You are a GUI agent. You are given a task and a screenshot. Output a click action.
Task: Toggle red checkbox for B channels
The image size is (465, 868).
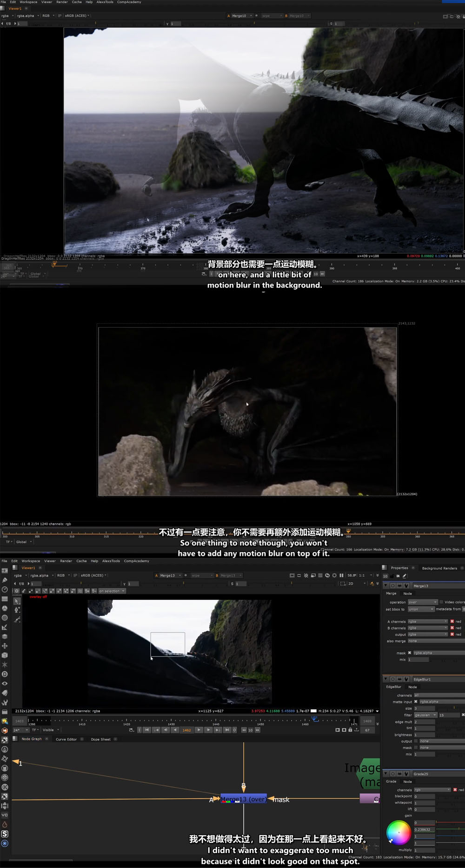point(452,628)
